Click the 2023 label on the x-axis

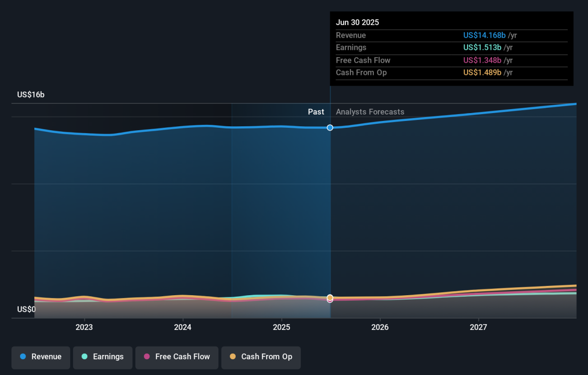click(84, 327)
